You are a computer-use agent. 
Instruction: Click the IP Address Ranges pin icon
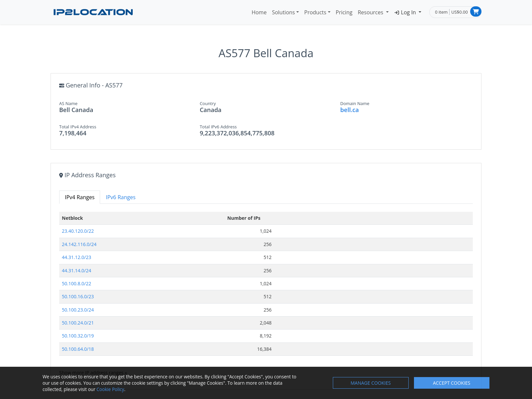pos(61,175)
